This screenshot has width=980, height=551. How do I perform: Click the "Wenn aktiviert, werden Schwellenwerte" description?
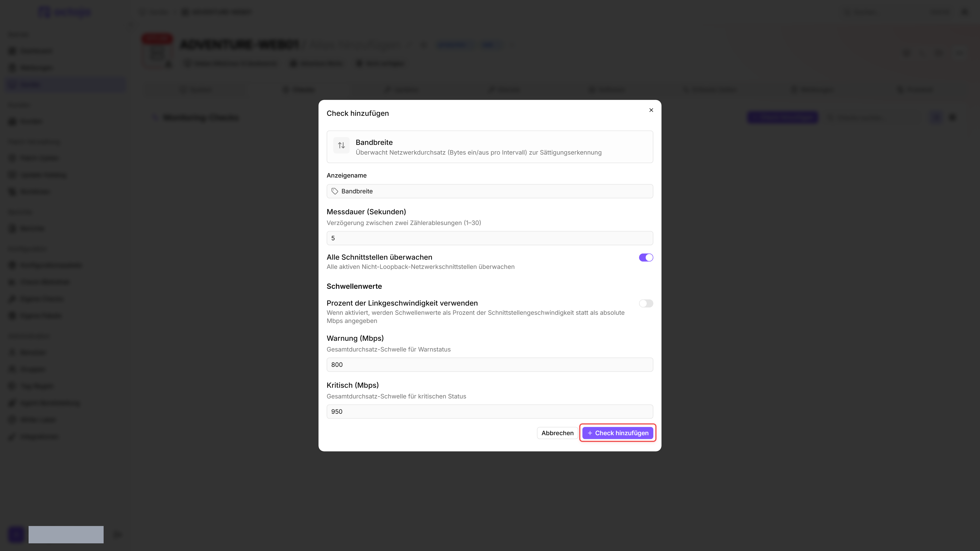475,317
